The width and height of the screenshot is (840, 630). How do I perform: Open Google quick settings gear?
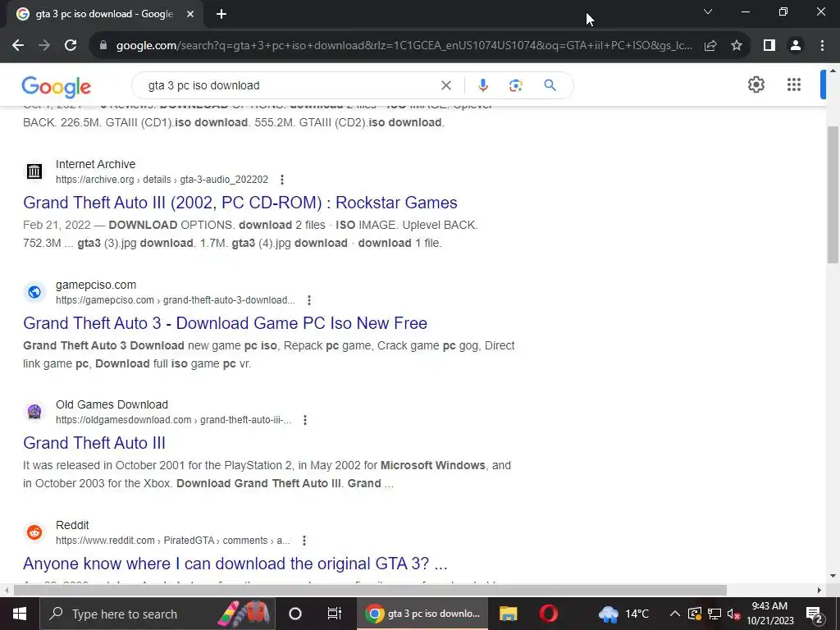pos(756,84)
